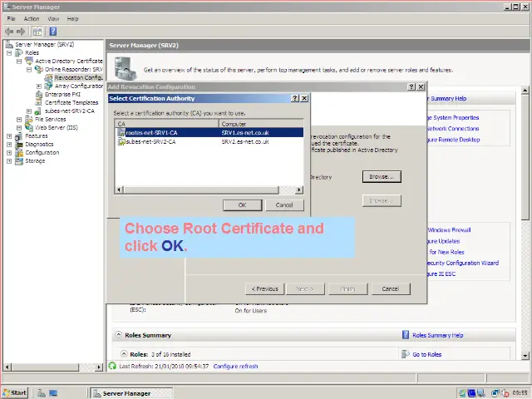Collapse the Roles: 3 of 16 installed chevron
The height and width of the screenshot is (399, 532).
pos(124,354)
